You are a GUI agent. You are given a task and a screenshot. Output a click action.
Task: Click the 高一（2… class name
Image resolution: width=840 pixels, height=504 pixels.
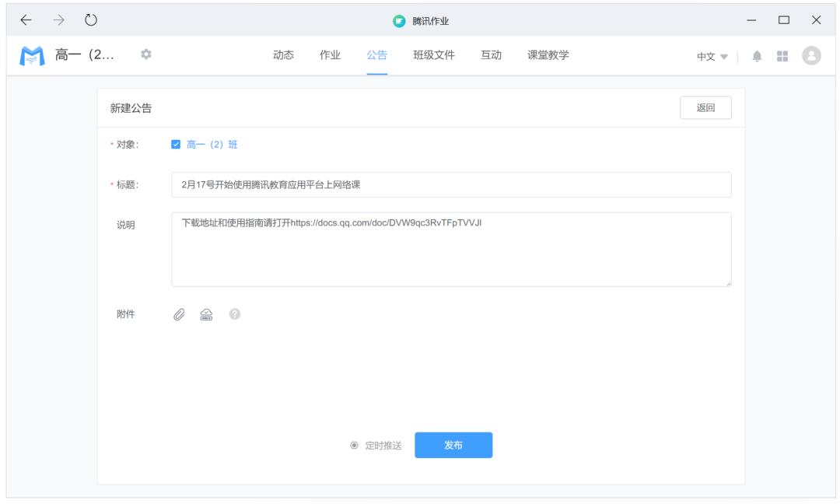[x=85, y=54]
